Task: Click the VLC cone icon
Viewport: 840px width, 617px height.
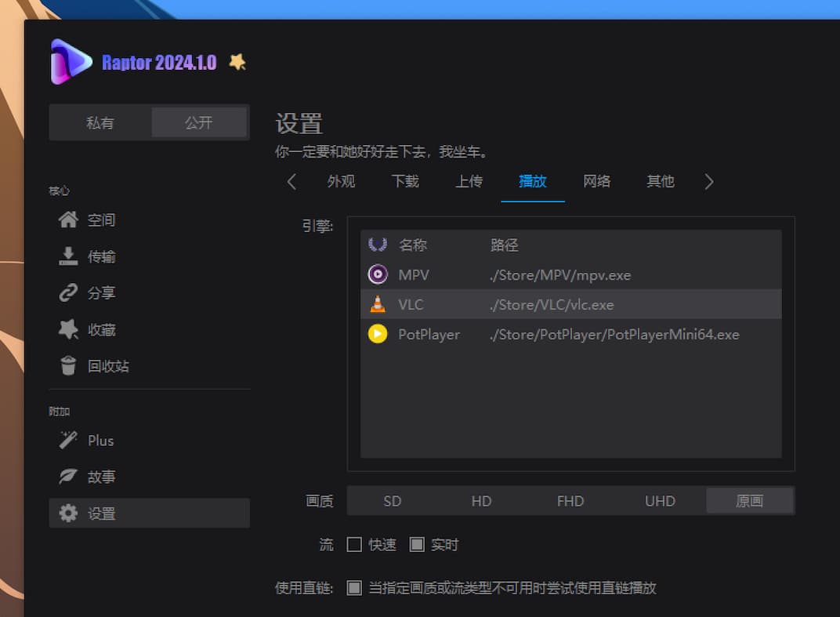Action: tap(378, 304)
